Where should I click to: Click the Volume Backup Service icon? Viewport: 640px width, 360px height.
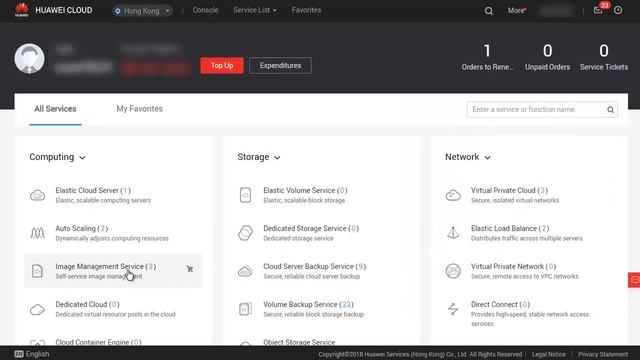point(245,309)
